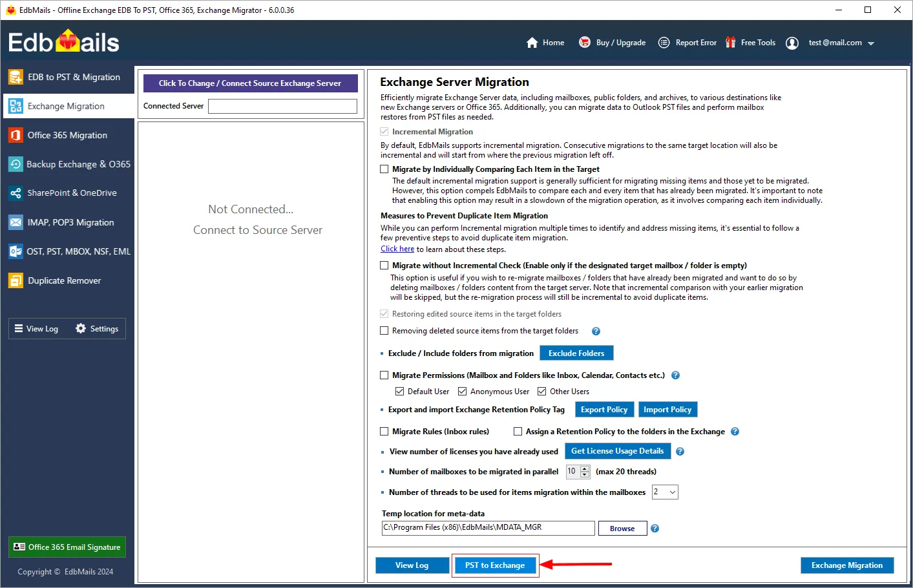This screenshot has width=913, height=588.
Task: Click the IMAP, POP3 Migration envelope icon
Action: point(16,222)
